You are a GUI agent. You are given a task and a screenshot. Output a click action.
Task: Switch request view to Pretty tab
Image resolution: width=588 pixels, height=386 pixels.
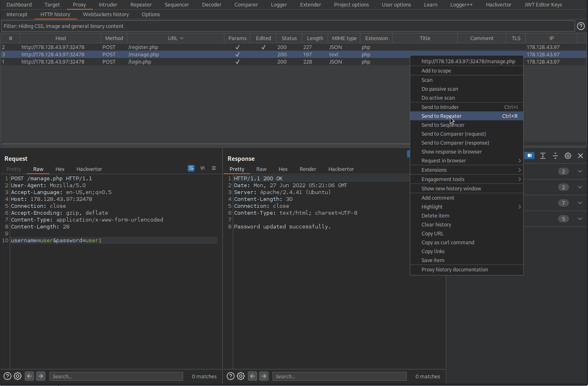point(14,169)
